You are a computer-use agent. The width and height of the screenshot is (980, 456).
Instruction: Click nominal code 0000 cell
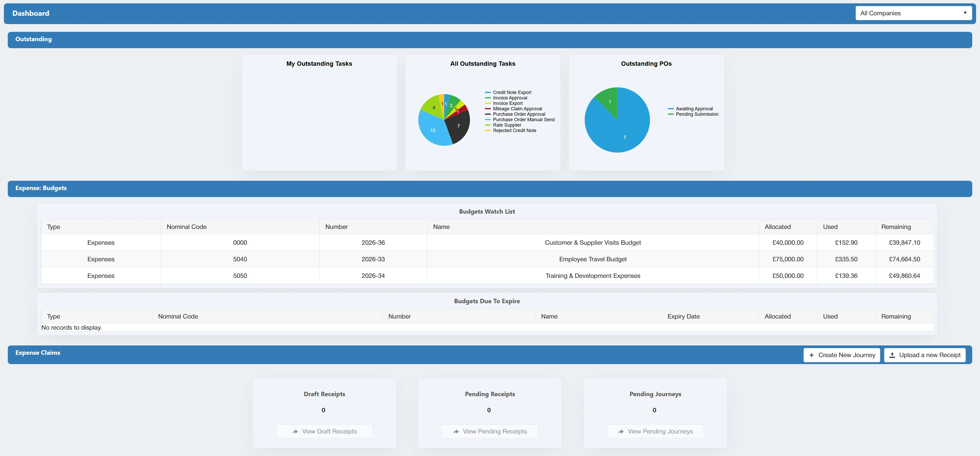(240, 243)
